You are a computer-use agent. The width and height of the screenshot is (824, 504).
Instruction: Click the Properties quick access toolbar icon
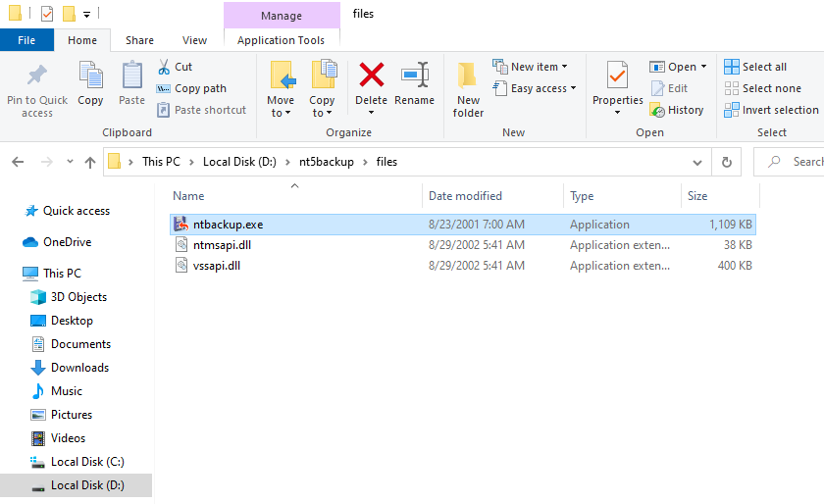pos(47,13)
